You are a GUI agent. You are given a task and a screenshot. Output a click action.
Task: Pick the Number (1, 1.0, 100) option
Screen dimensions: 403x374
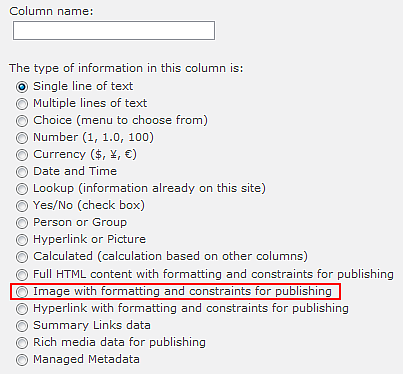coord(22,138)
